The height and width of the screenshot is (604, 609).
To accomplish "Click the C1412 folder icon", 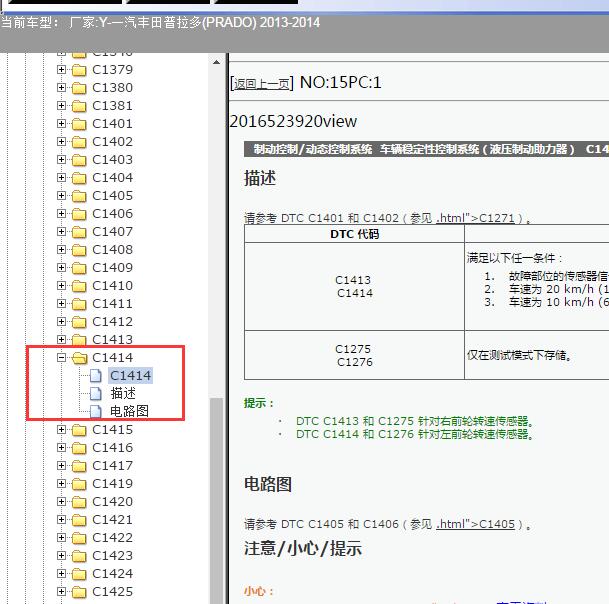I will (79, 322).
